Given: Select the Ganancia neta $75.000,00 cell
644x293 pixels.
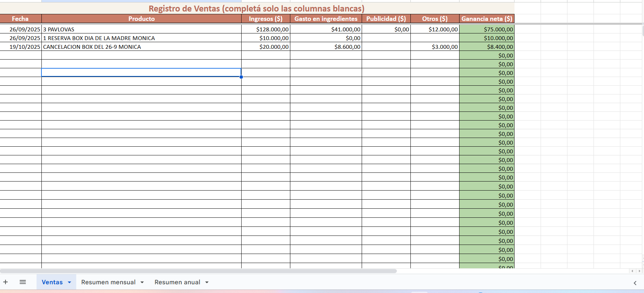Looking at the screenshot, I should [487, 29].
